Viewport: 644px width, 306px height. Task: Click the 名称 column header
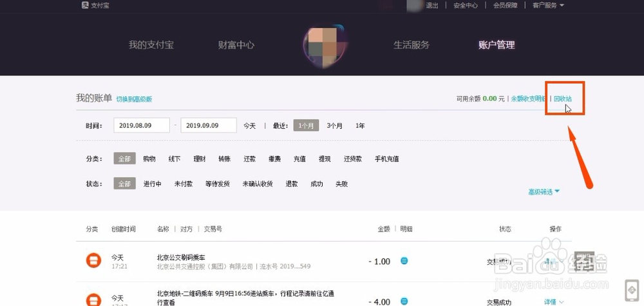(163, 229)
